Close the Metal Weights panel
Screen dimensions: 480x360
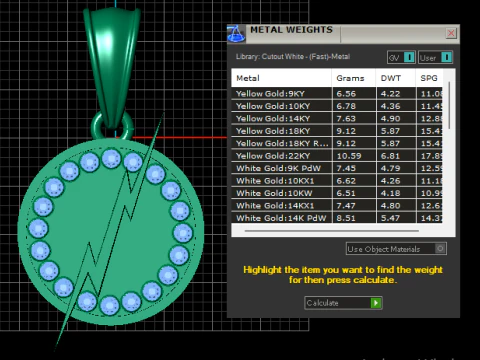coord(451,33)
